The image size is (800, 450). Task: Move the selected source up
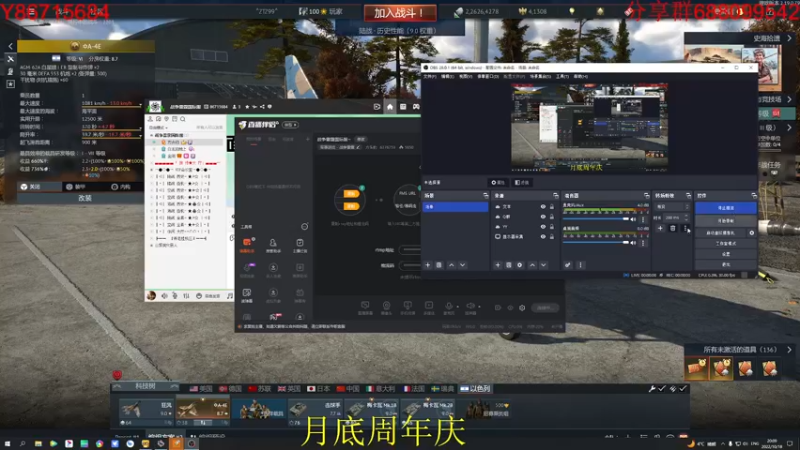point(532,265)
